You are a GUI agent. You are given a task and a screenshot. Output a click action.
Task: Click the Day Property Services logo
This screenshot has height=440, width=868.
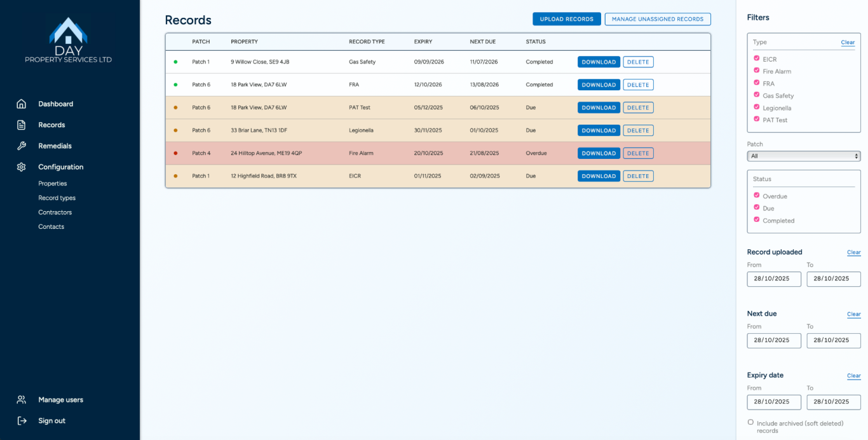click(x=69, y=38)
